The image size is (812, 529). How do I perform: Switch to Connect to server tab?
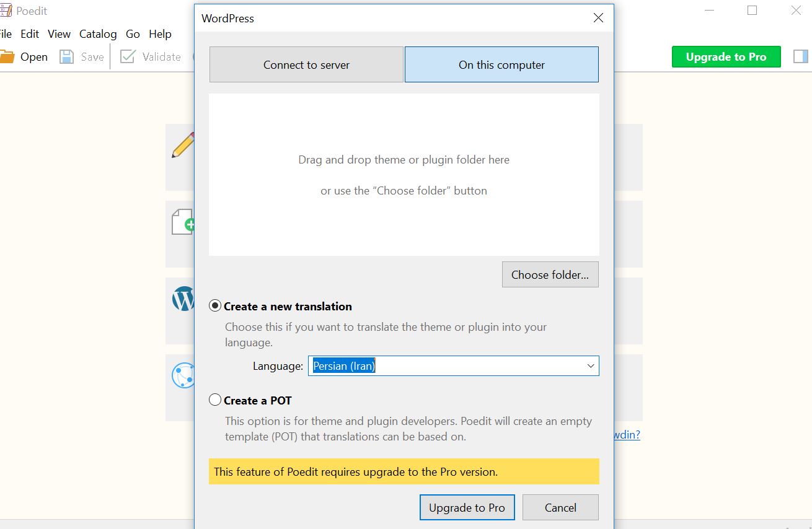[x=306, y=64]
